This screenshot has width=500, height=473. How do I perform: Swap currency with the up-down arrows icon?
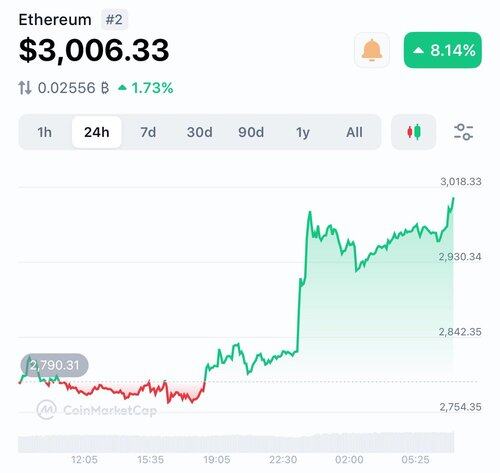coord(25,88)
